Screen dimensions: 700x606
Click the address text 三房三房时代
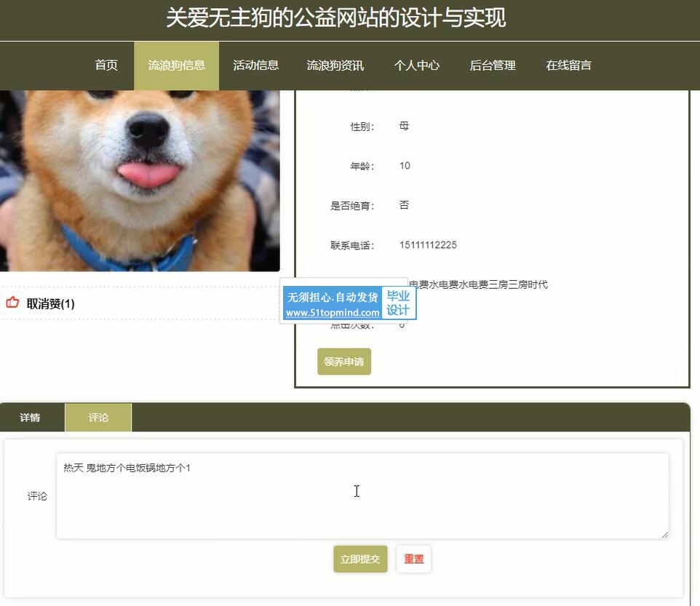pos(518,284)
